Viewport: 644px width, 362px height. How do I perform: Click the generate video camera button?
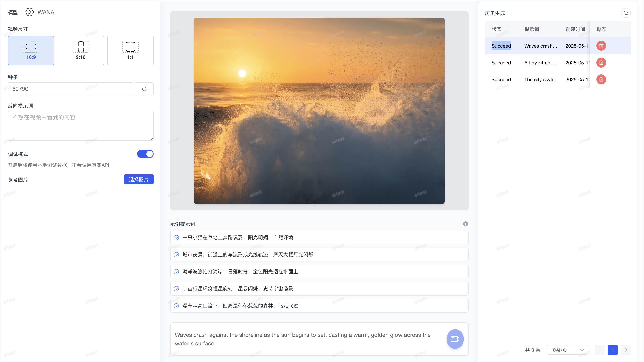click(455, 339)
